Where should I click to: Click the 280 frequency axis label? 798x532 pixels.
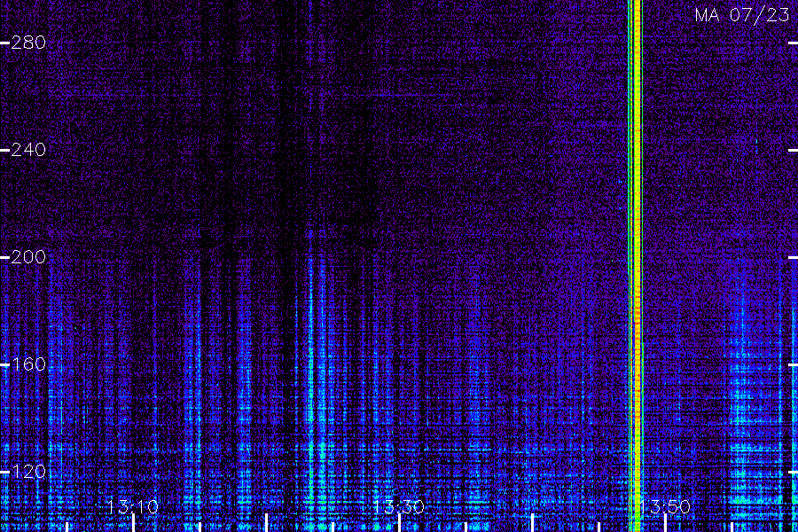click(28, 43)
